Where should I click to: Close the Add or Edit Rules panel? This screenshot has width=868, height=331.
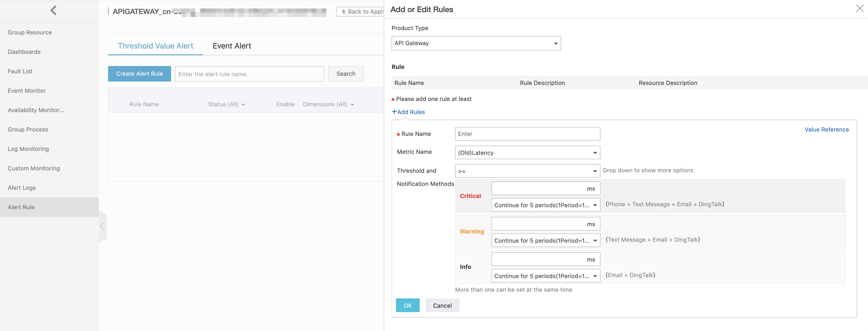click(x=860, y=9)
